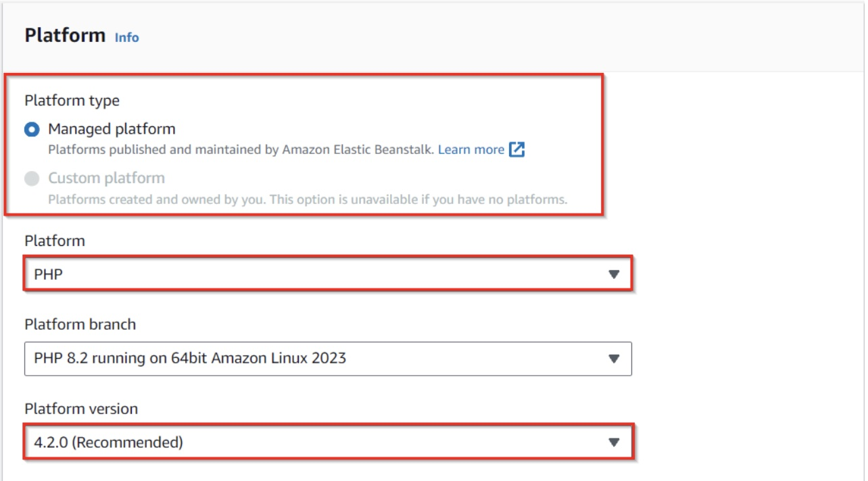Click the Managed platform label text
The width and height of the screenshot is (868, 481).
tap(112, 128)
